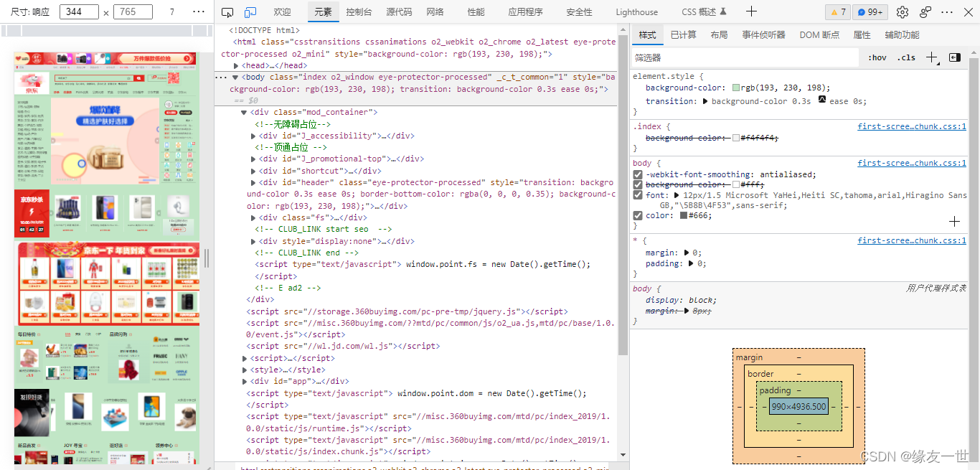Toggle the computed styles sidebar pane
Screen dimensions: 980x470
[x=955, y=57]
